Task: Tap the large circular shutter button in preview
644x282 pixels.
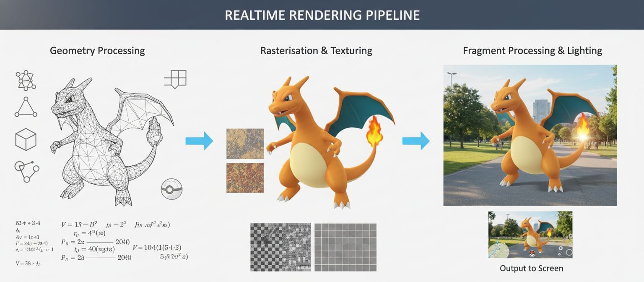Action: tap(569, 252)
